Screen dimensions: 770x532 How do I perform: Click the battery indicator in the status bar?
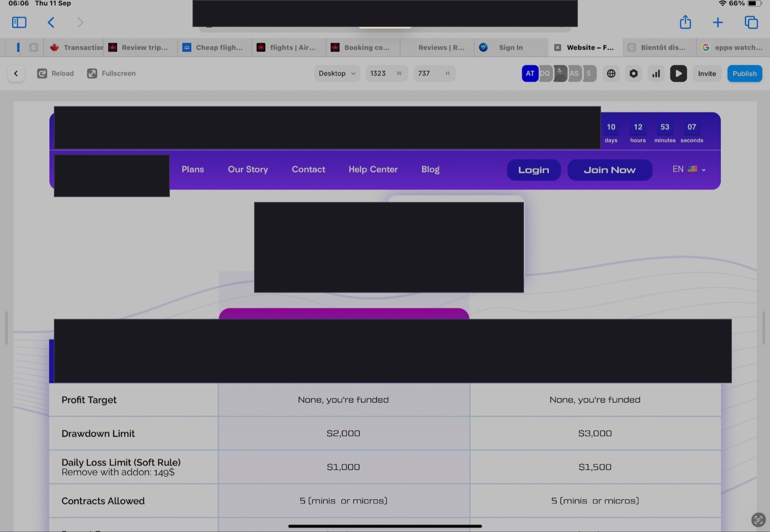(x=755, y=3)
